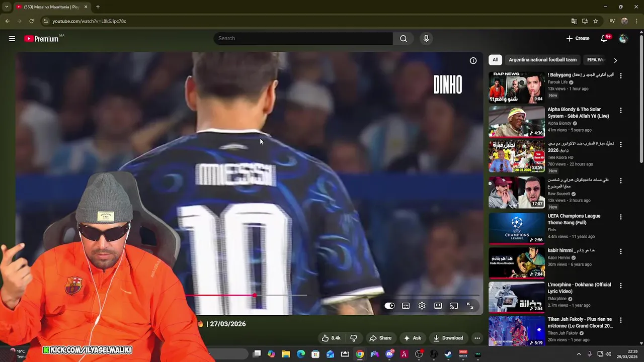Open Voicemeeter taskbar icon

click(463, 354)
